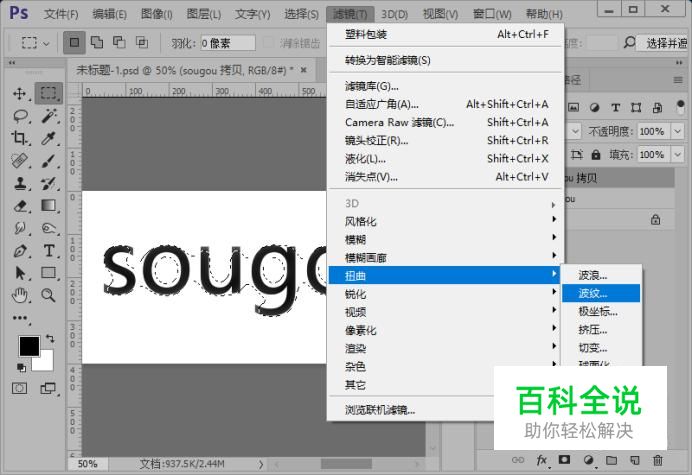Select the Eyedropper tool
This screenshot has width=692, height=475.
coord(49,138)
